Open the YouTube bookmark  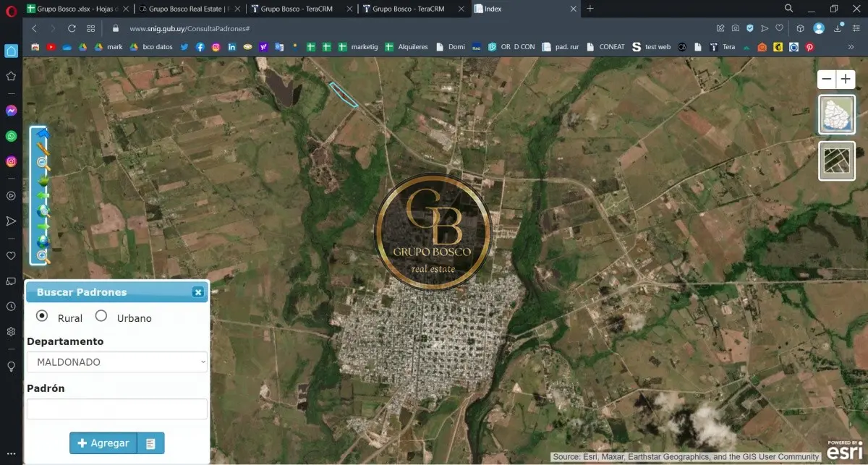click(51, 47)
